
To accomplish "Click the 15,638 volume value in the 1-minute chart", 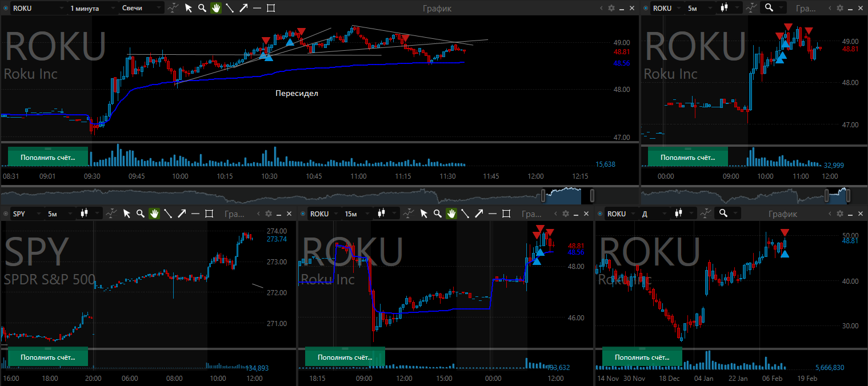I will [605, 164].
